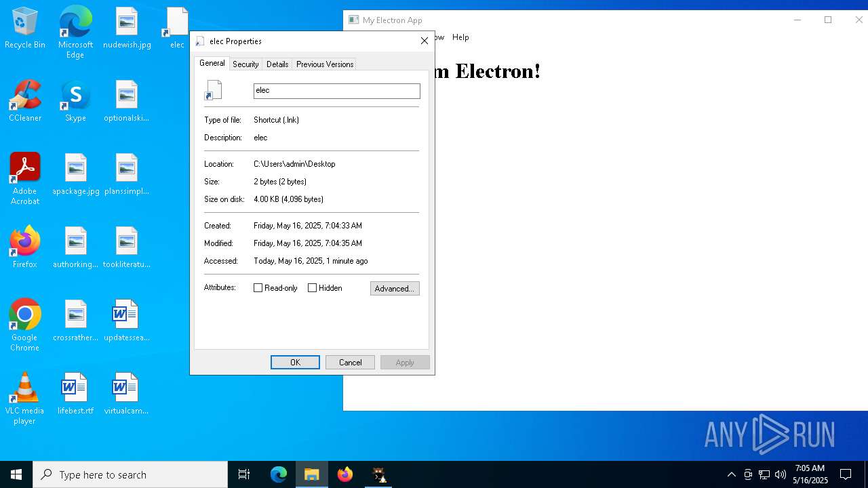Click the 2 bytes size value
This screenshot has width=868, height=488.
[280, 182]
